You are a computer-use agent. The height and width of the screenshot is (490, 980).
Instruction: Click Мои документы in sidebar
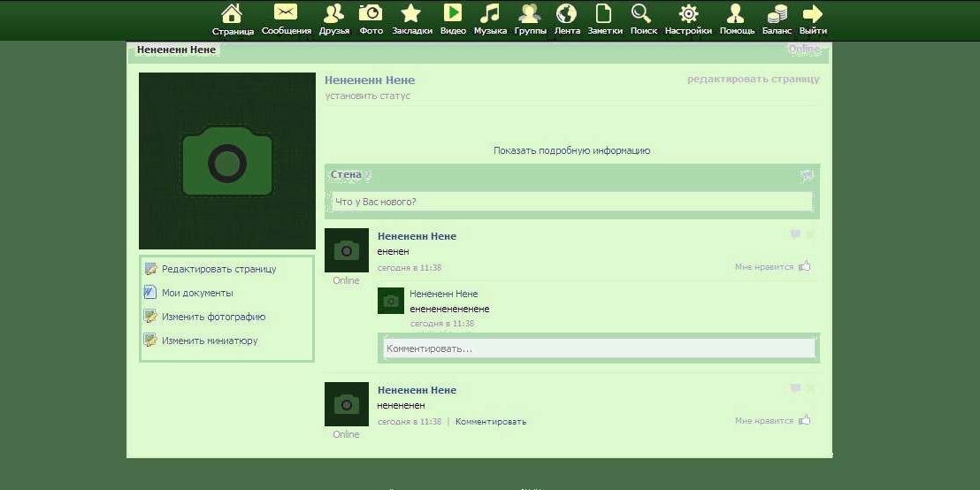tap(197, 293)
